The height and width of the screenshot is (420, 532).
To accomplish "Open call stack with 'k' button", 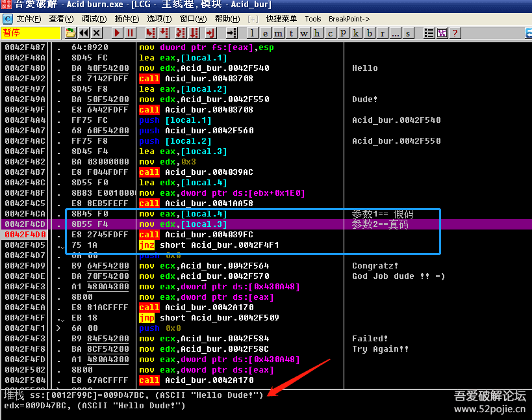I will click(x=357, y=33).
